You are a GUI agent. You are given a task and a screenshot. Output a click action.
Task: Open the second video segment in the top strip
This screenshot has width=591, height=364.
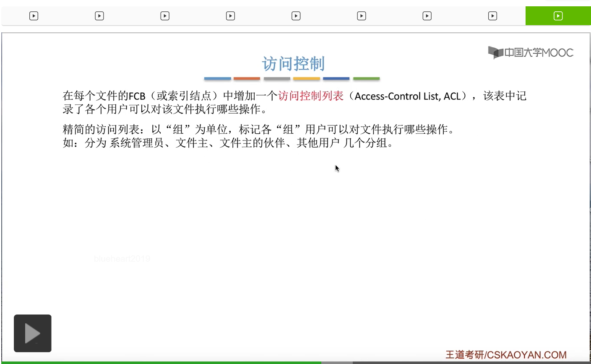[x=99, y=16]
